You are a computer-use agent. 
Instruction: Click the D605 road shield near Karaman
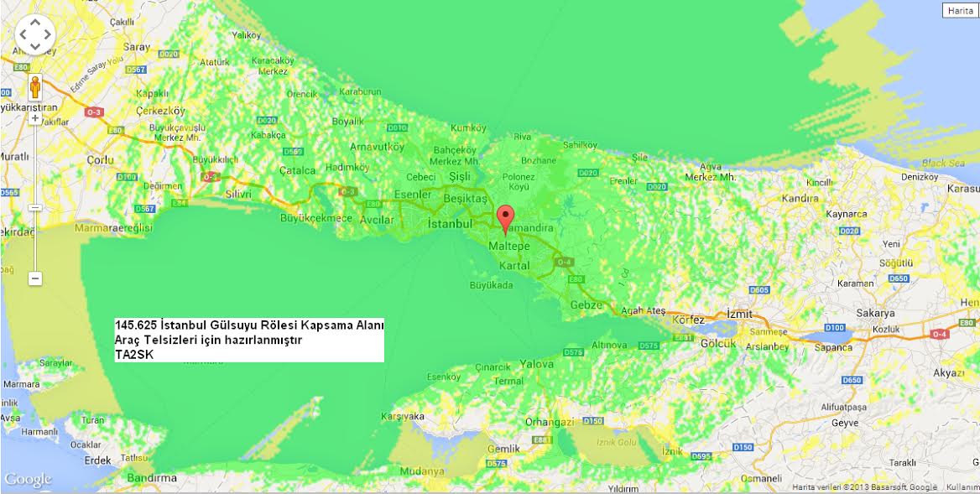(759, 290)
